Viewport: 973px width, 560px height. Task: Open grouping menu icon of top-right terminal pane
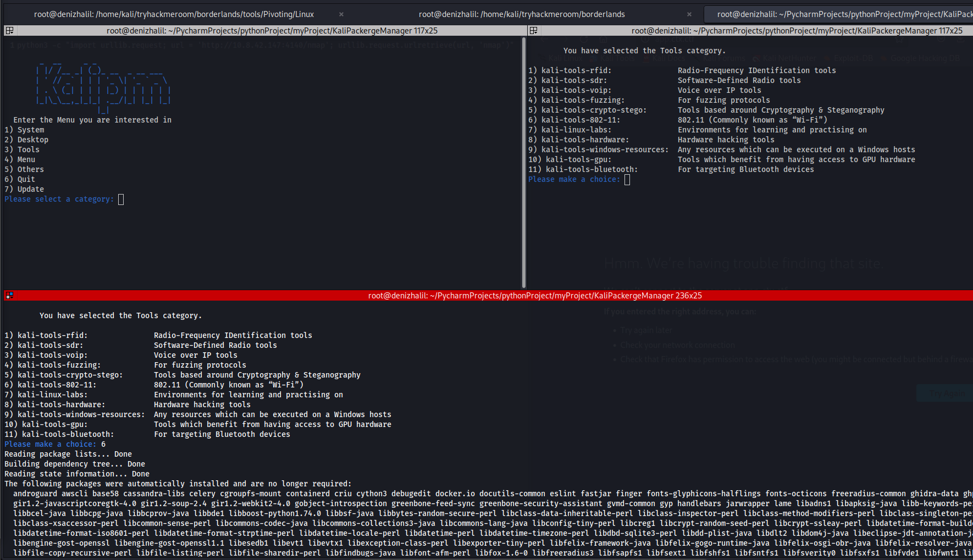click(533, 31)
